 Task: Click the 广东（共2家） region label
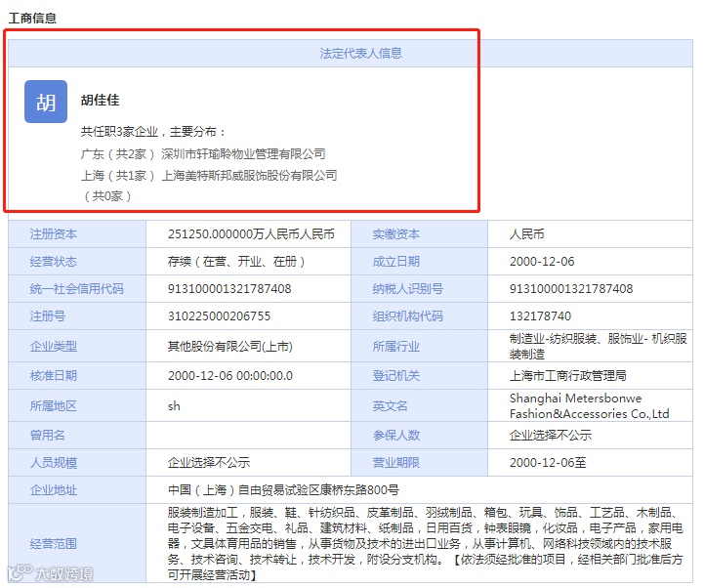(x=117, y=154)
